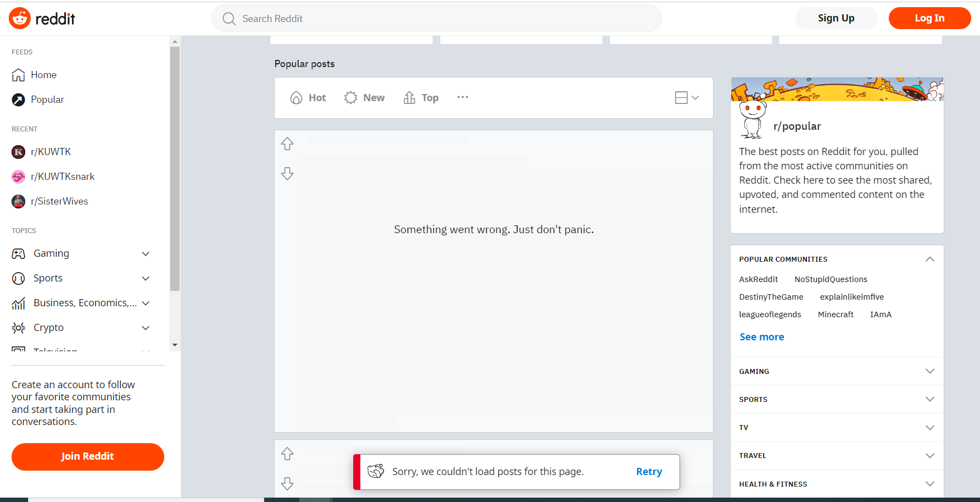Click the r/popular community title
Screen dimensions: 980x502
pyautogui.click(x=797, y=126)
